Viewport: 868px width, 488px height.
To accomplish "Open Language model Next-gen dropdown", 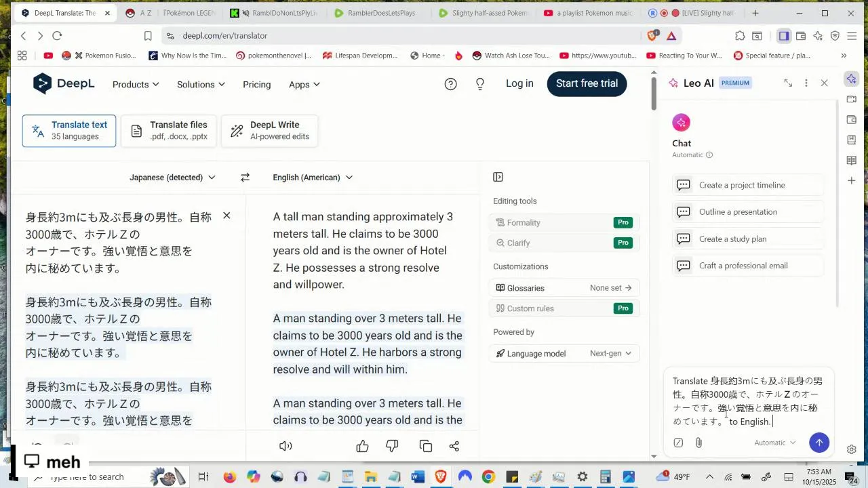I will (x=564, y=353).
